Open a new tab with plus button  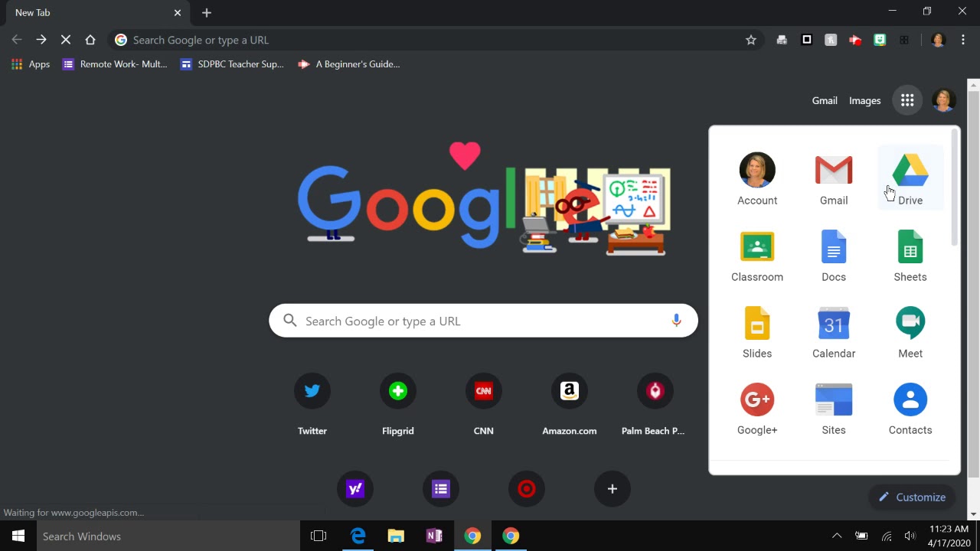point(207,13)
